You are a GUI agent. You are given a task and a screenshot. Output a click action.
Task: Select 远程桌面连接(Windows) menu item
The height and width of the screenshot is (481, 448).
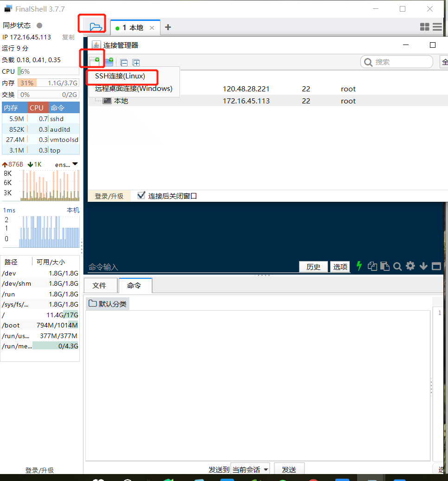click(134, 89)
